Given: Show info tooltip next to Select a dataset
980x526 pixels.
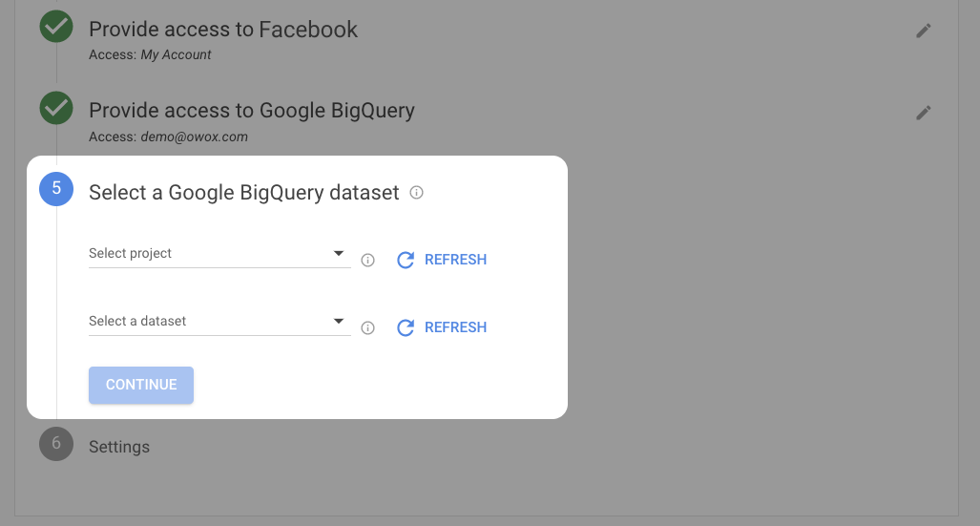Looking at the screenshot, I should pyautogui.click(x=367, y=327).
